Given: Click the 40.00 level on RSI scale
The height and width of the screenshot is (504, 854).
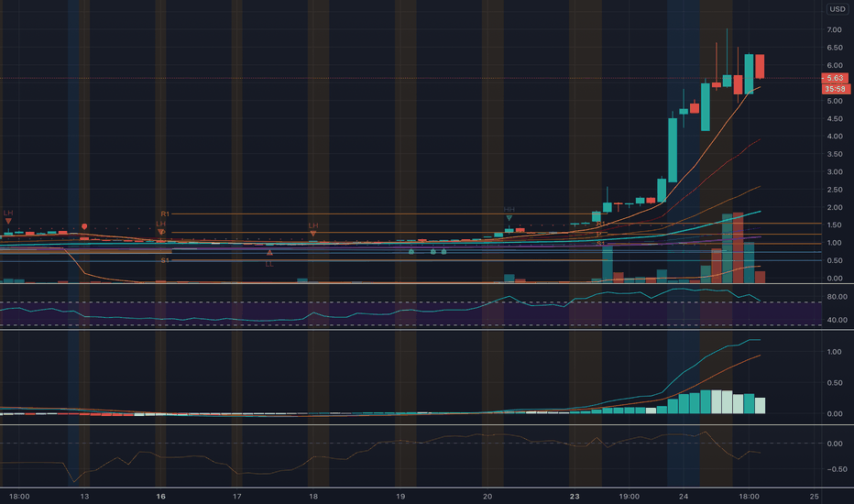Looking at the screenshot, I should click(x=837, y=320).
